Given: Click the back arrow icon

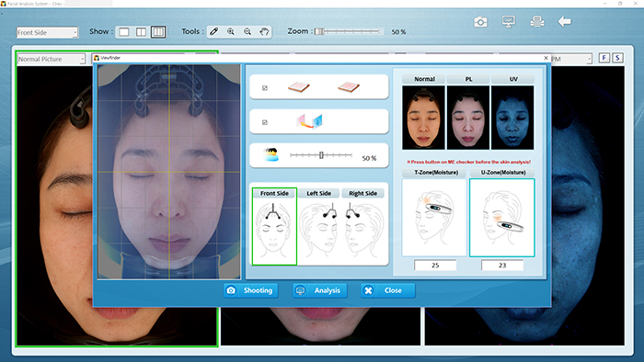Looking at the screenshot, I should (564, 21).
